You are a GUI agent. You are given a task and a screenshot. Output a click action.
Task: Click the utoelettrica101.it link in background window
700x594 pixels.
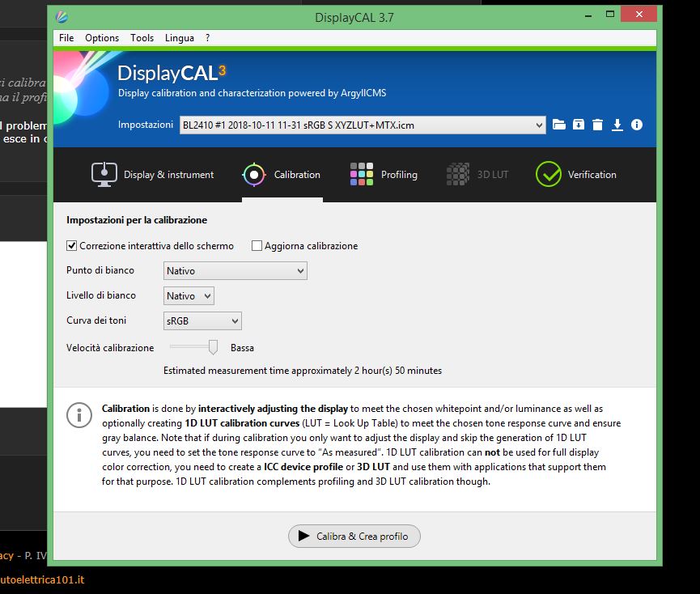(x=42, y=579)
